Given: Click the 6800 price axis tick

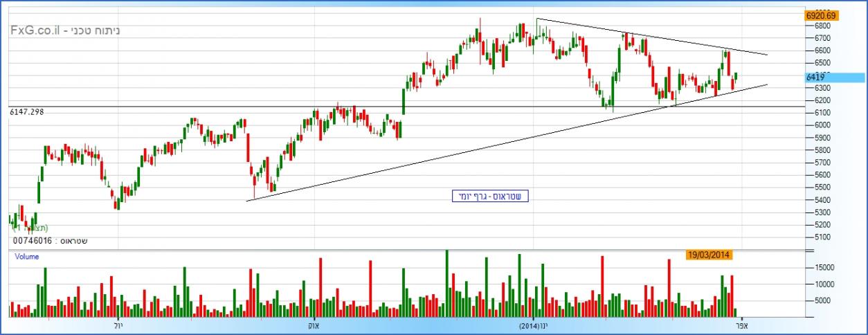Looking at the screenshot, I should point(822,26).
